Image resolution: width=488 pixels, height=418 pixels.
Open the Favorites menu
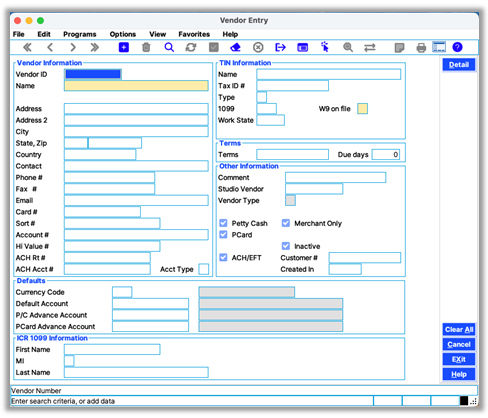[x=194, y=34]
